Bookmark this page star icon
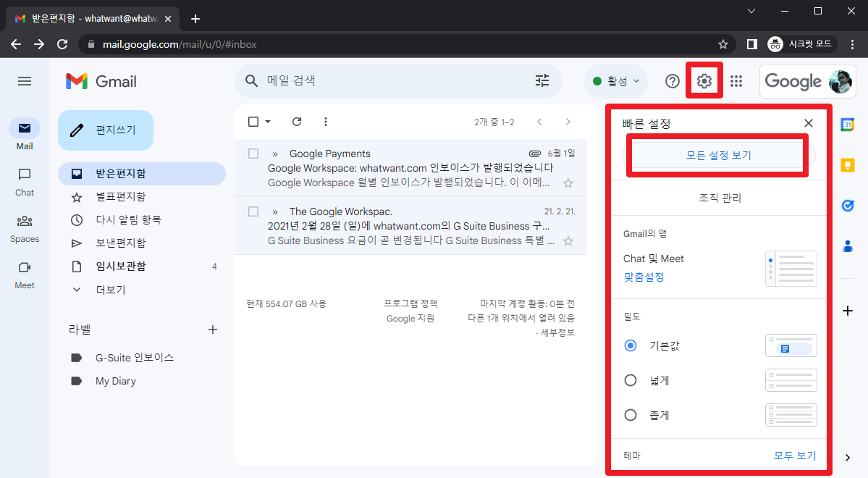Viewport: 868px width, 478px height. tap(723, 44)
